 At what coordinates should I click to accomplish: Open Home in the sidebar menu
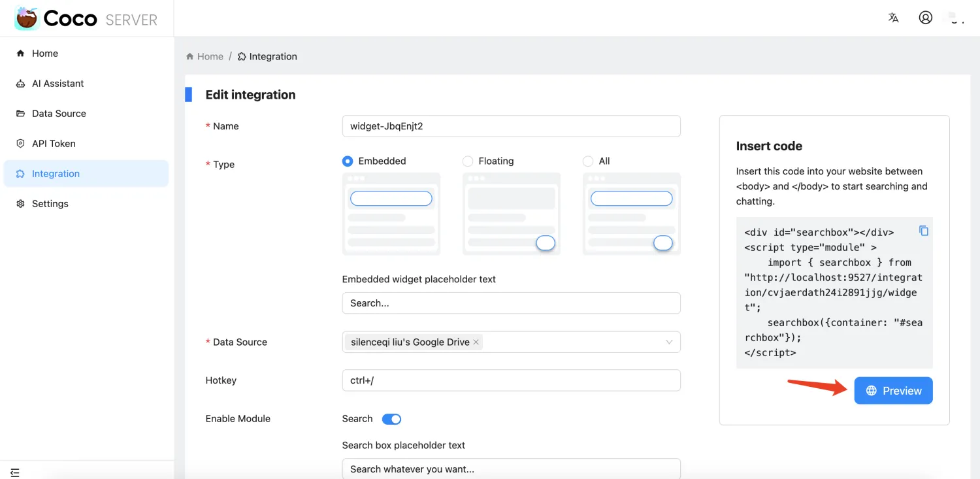[x=86, y=54]
